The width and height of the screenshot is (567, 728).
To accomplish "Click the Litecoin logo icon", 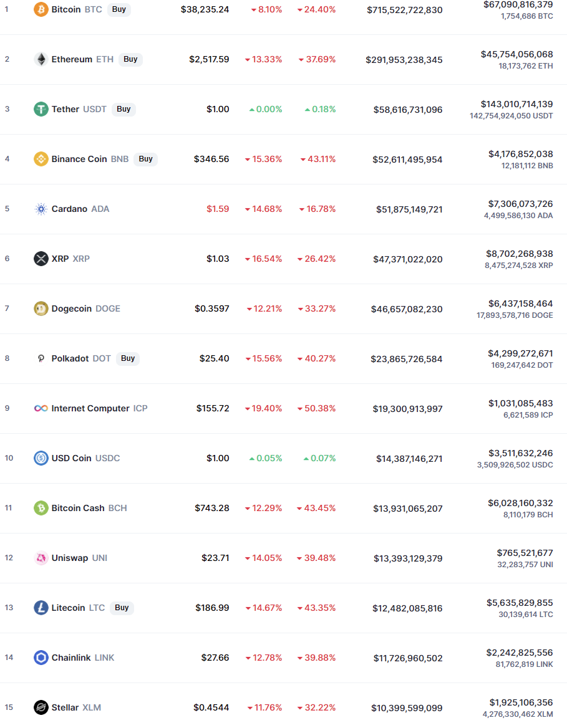I will (x=41, y=608).
